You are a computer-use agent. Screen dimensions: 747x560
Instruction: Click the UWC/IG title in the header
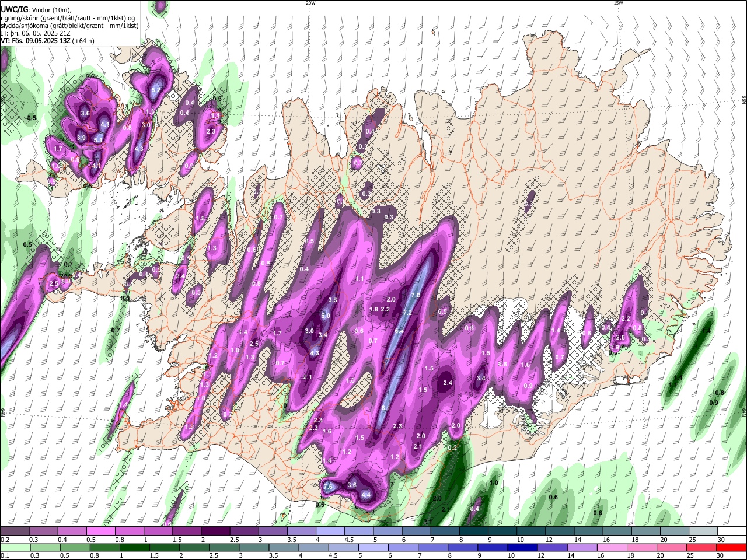pyautogui.click(x=14, y=10)
